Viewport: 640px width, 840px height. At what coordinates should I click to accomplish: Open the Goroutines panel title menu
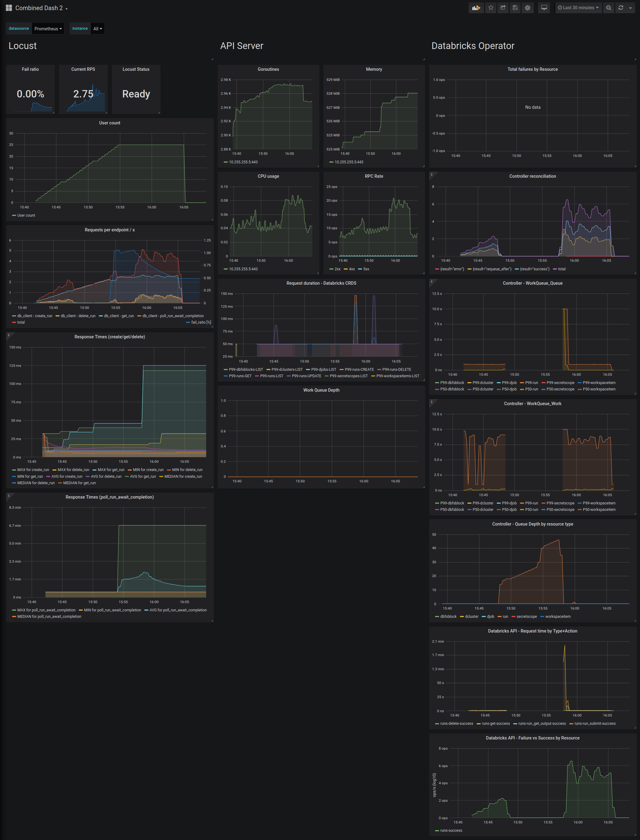click(x=268, y=69)
